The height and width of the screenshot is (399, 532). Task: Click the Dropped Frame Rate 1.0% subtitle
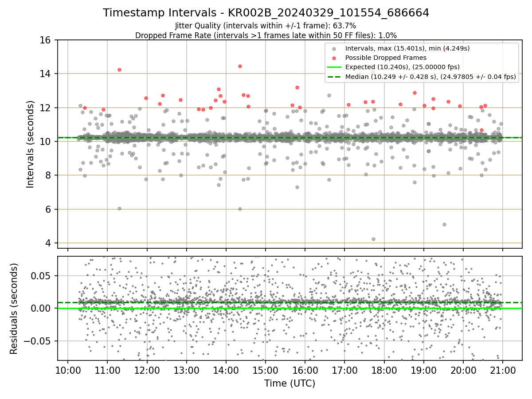click(266, 35)
